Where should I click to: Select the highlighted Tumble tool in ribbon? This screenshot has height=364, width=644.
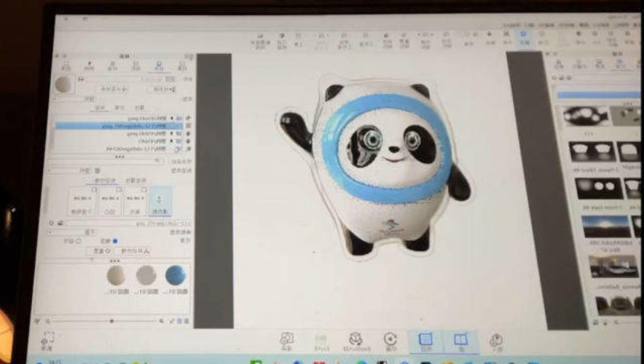(x=523, y=38)
